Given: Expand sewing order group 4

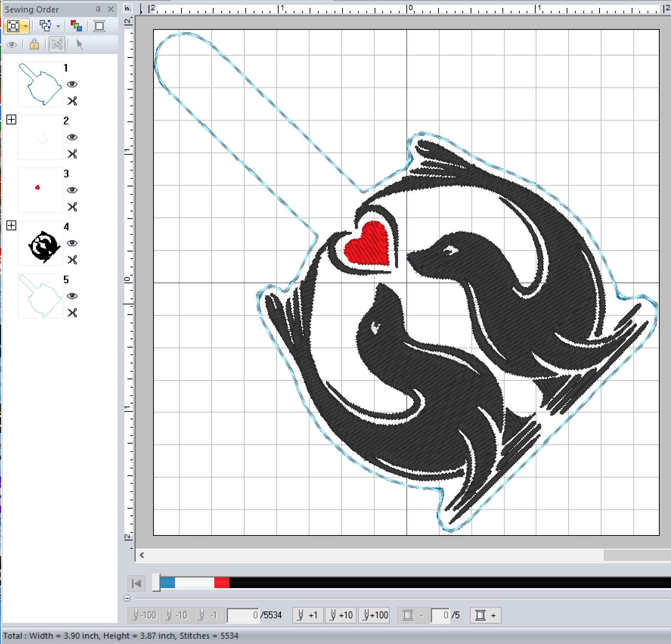Looking at the screenshot, I should tap(11, 226).
